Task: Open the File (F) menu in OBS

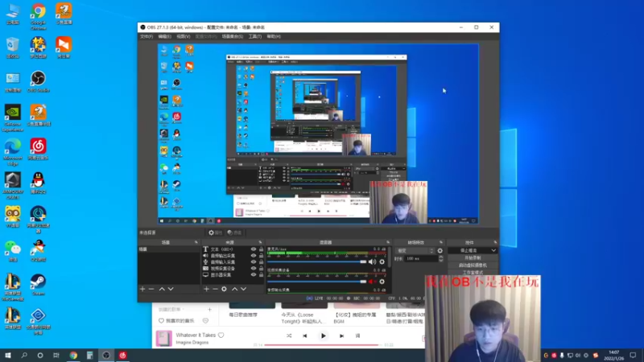Action: point(147,36)
